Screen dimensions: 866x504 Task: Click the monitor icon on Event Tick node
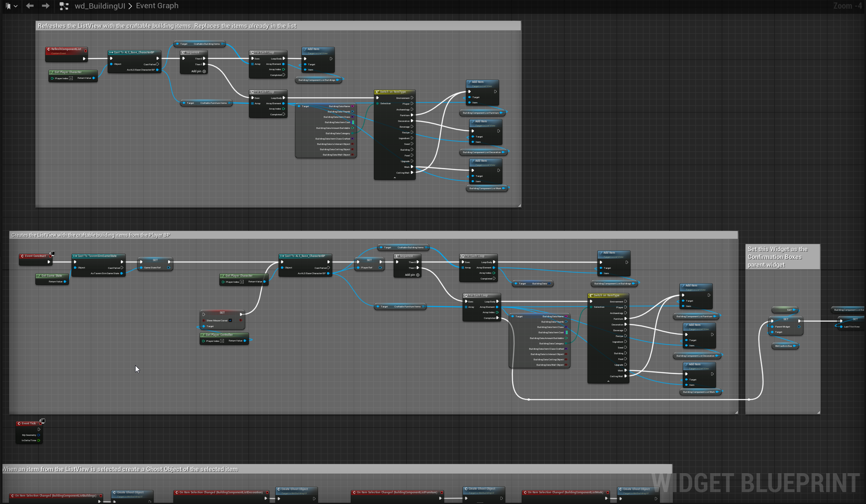click(x=42, y=421)
